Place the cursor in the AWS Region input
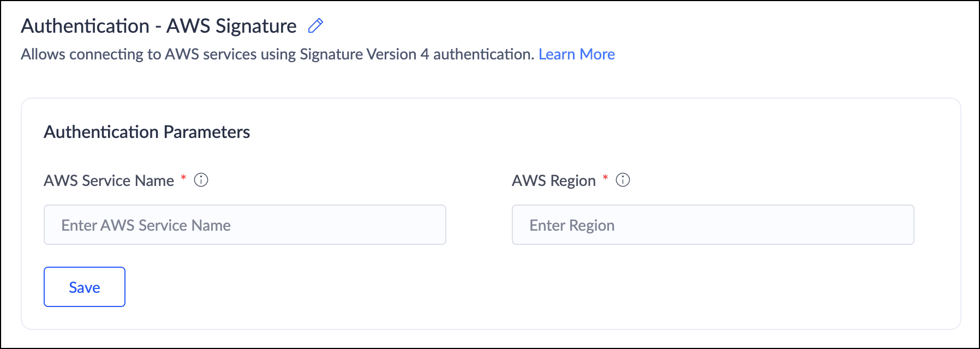The width and height of the screenshot is (980, 349). point(713,225)
